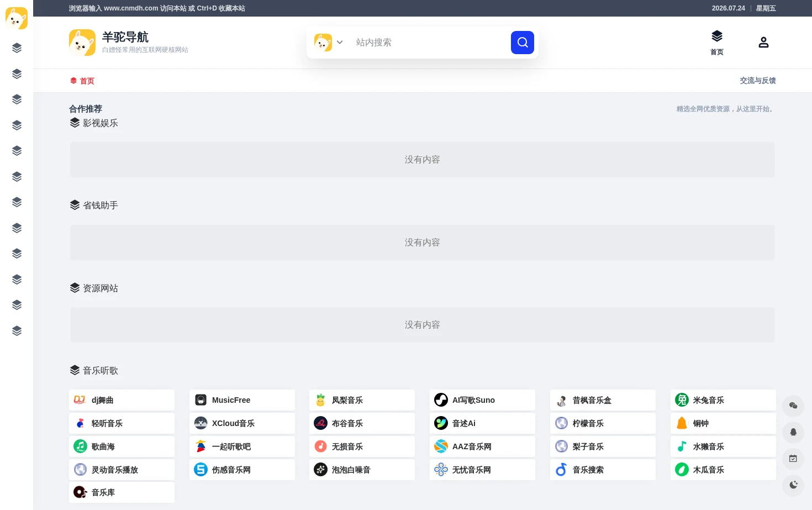This screenshot has height=510, width=812.
Task: Open the 泡泡白噪音 site card
Action: click(x=362, y=470)
